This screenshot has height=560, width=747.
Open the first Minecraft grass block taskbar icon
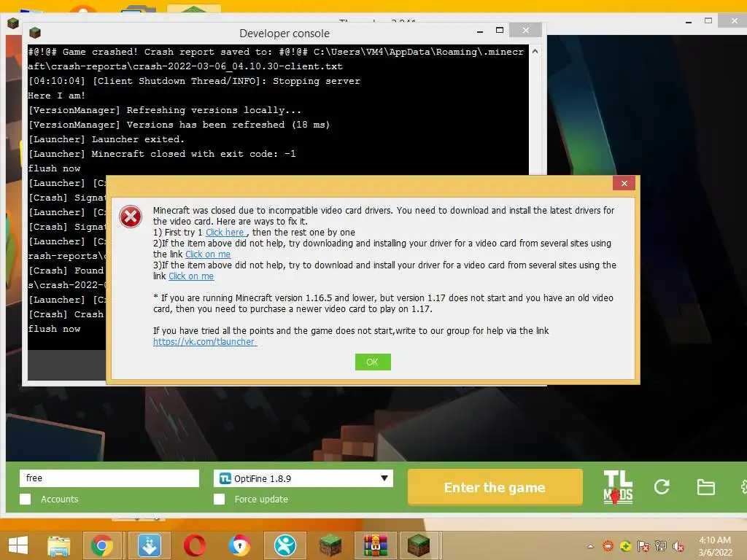pyautogui.click(x=330, y=545)
